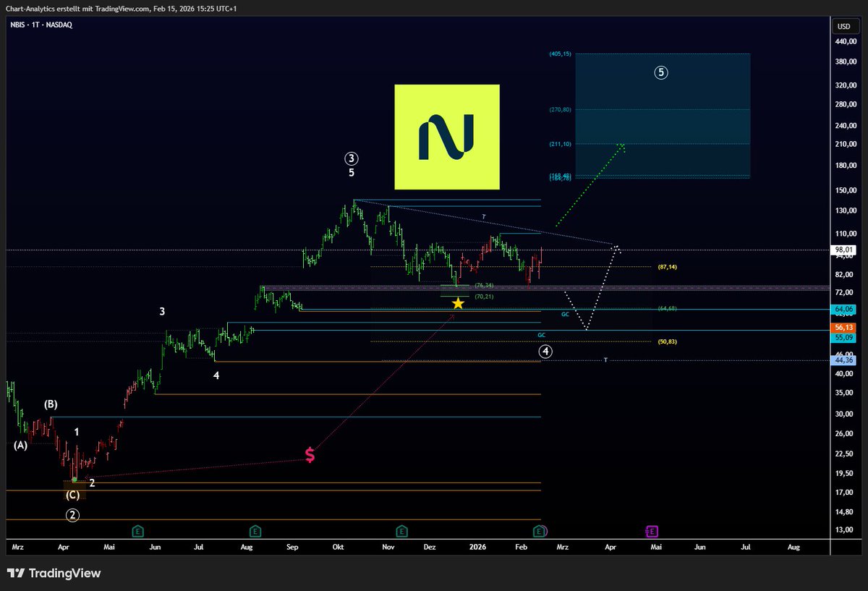Click the yellow Nebius logo image
The width and height of the screenshot is (868, 591).
coord(446,137)
